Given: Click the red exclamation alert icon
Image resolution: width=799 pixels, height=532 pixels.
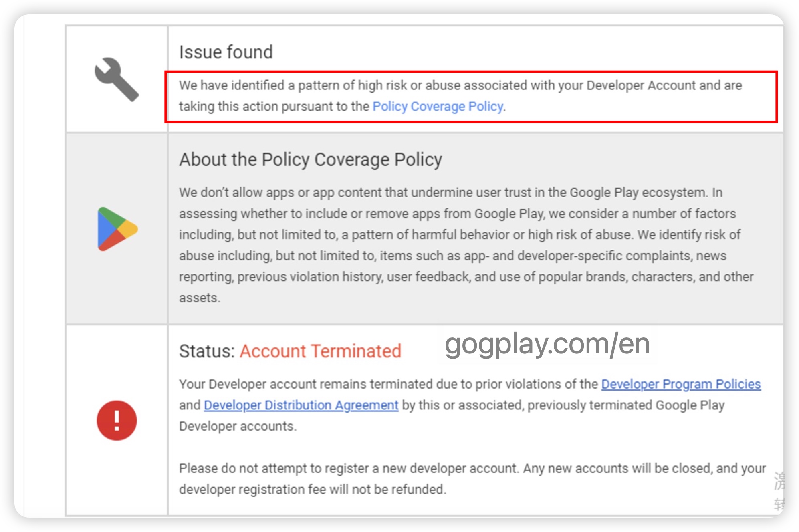Looking at the screenshot, I should click(x=117, y=421).
